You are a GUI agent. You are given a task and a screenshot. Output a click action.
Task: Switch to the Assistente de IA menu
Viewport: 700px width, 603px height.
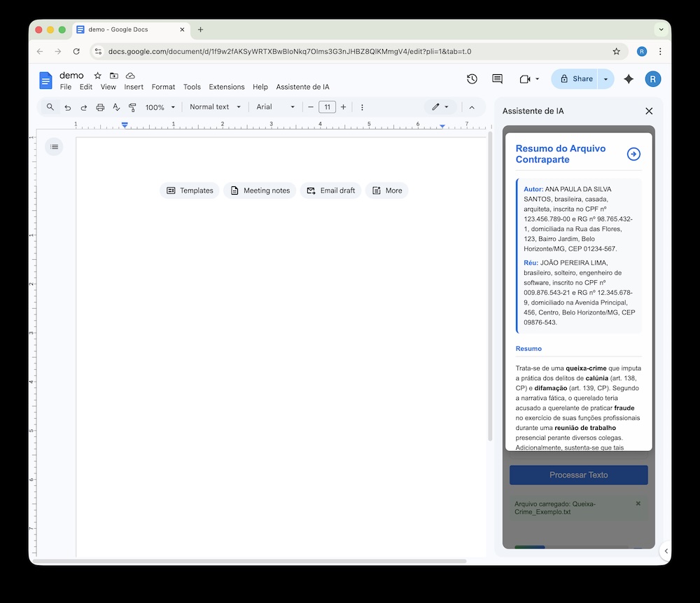303,87
